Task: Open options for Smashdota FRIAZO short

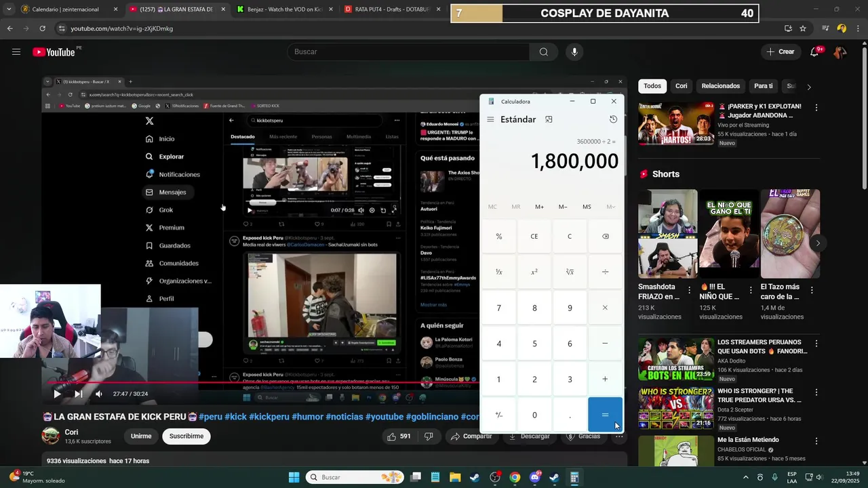Action: [x=690, y=290]
